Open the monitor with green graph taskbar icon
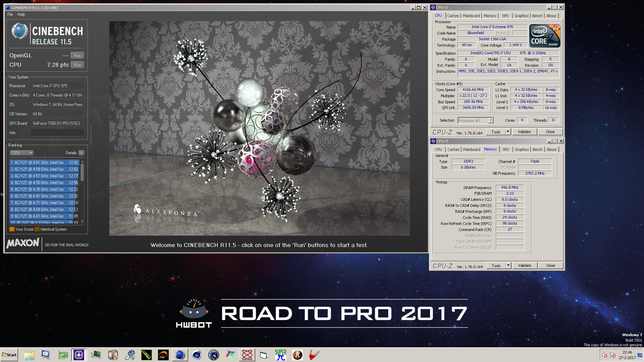This screenshot has width=644, height=362. tap(96, 355)
